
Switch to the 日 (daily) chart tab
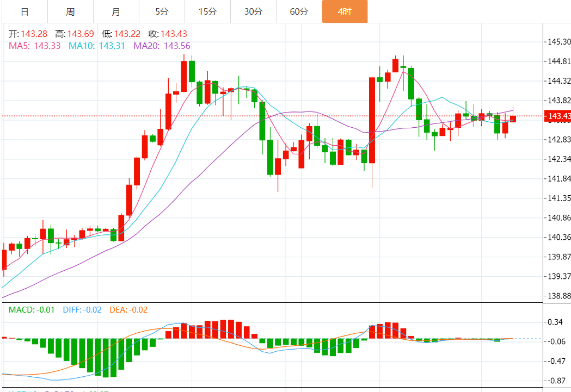click(24, 11)
